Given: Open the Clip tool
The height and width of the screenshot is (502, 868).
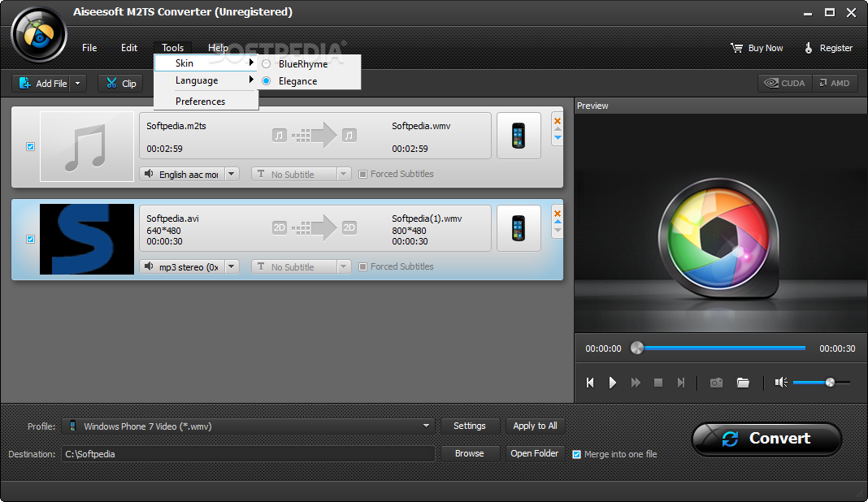Looking at the screenshot, I should (120, 83).
